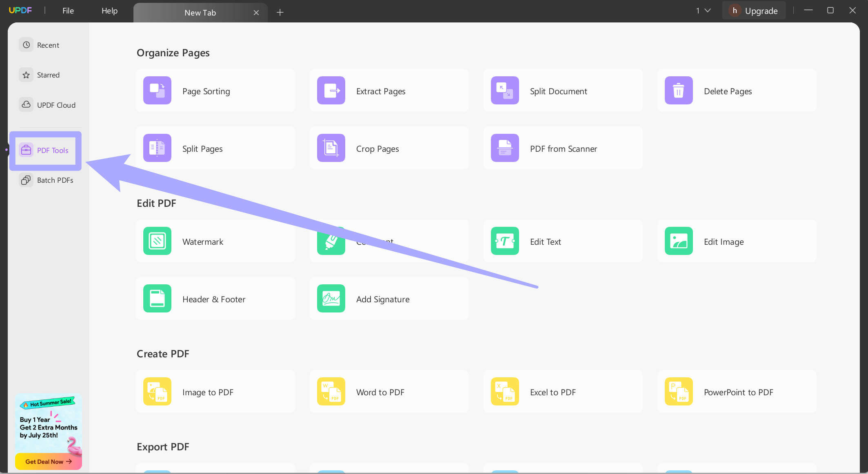The image size is (868, 474).
Task: Select the Word to PDF icon
Action: (x=331, y=391)
